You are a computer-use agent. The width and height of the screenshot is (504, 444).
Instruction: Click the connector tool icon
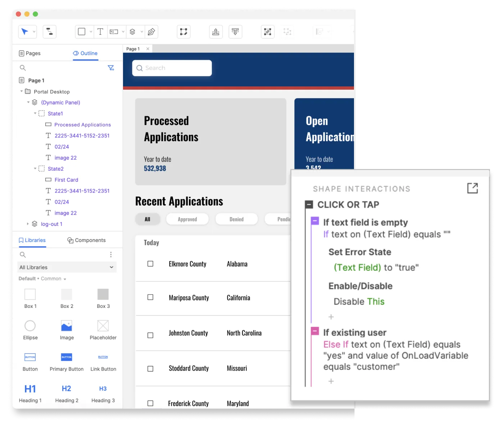pyautogui.click(x=50, y=32)
